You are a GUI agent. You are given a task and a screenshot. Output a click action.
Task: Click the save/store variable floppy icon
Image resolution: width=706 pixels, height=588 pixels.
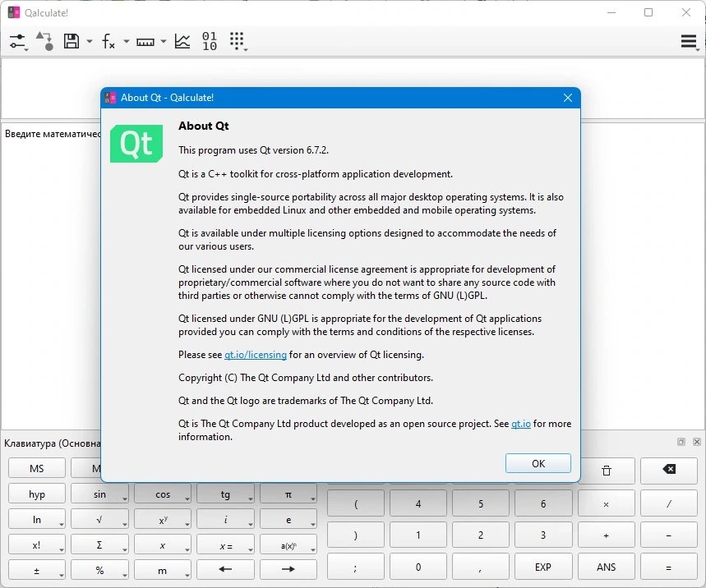(x=72, y=41)
